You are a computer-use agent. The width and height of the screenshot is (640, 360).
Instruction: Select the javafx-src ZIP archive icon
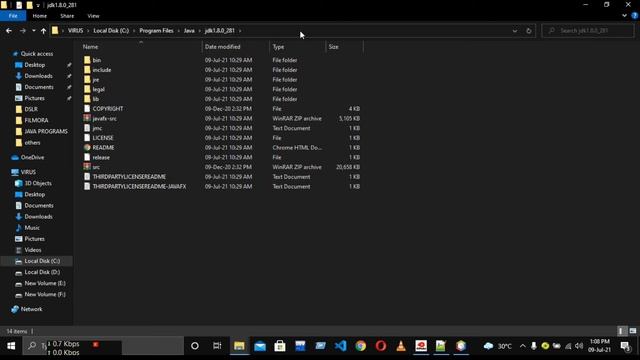click(87, 118)
